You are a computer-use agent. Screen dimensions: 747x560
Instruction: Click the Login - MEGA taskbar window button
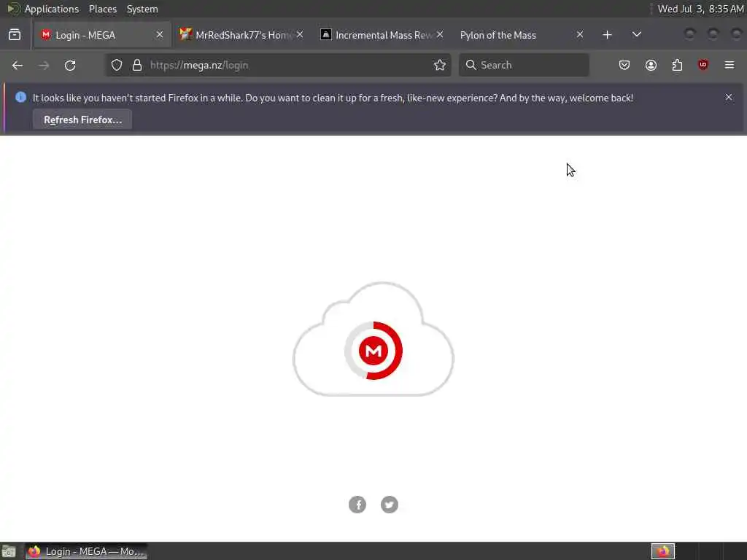[86, 551]
